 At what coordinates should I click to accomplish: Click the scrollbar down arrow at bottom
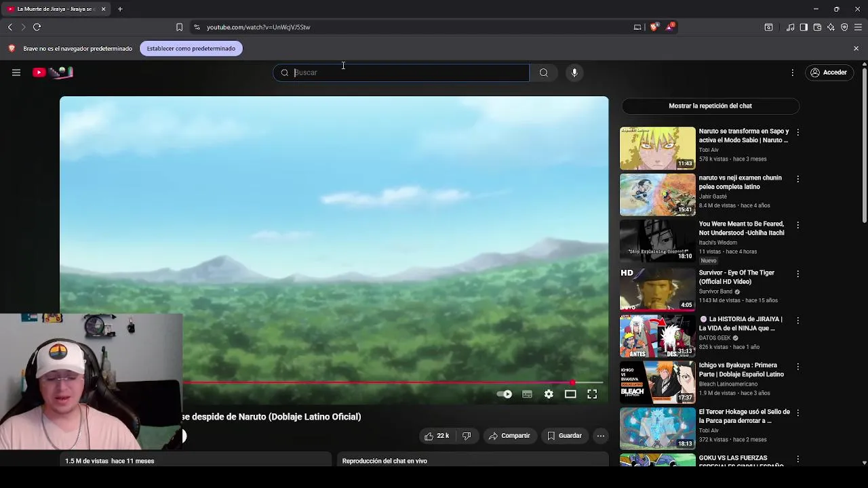point(865,462)
